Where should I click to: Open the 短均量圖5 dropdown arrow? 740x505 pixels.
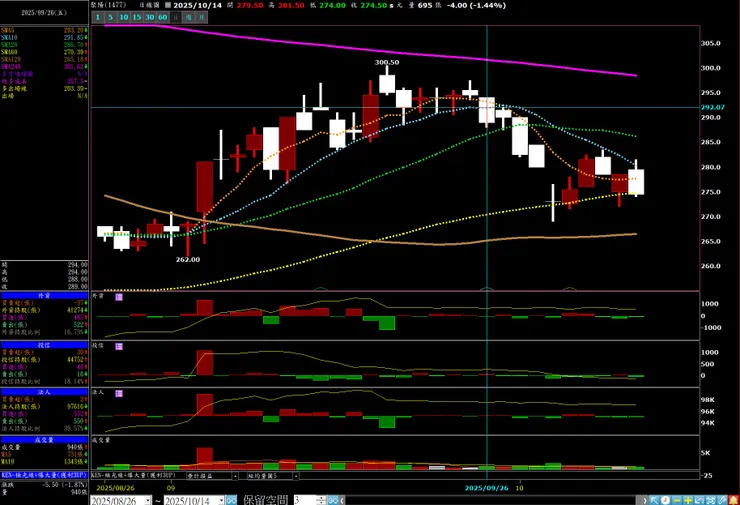[296, 476]
